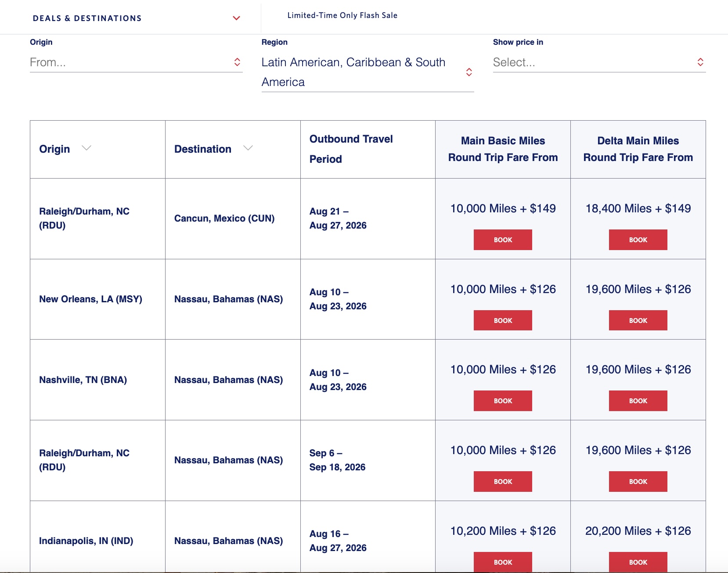Click the 20,200 Miles + $126 fare text
This screenshot has width=728, height=573.
pos(638,531)
